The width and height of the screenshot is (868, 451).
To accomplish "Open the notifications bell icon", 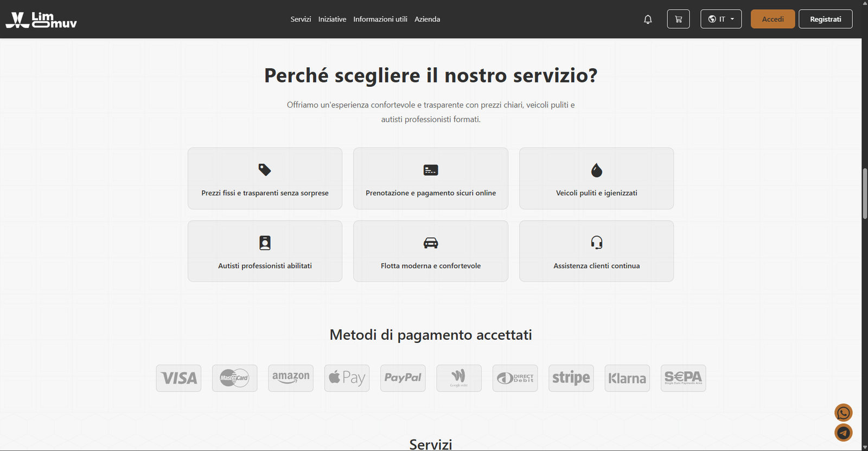I will click(x=648, y=20).
